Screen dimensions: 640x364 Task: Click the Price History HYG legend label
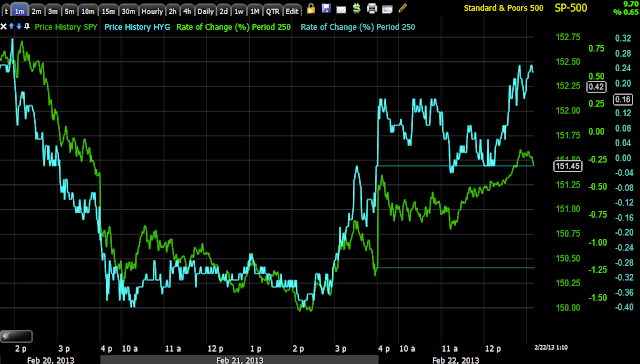[x=137, y=27]
